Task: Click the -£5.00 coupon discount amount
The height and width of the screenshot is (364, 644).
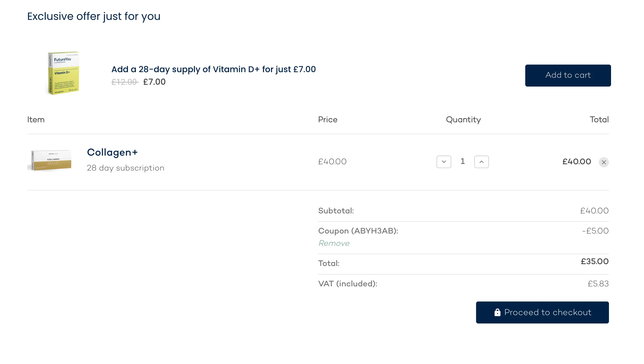Action: (595, 231)
